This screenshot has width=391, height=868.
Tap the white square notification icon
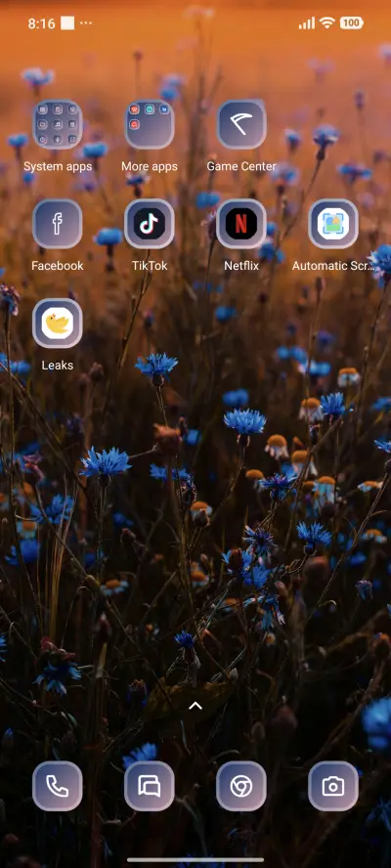(x=67, y=23)
